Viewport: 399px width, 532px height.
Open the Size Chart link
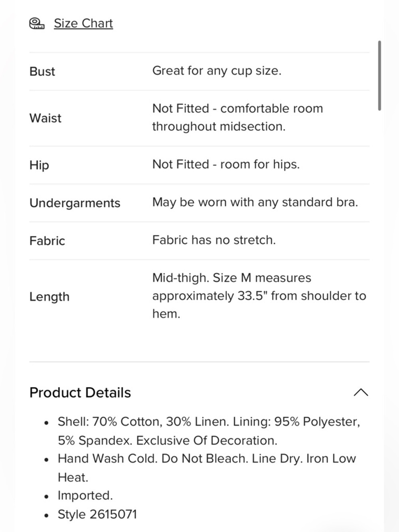coord(83,24)
